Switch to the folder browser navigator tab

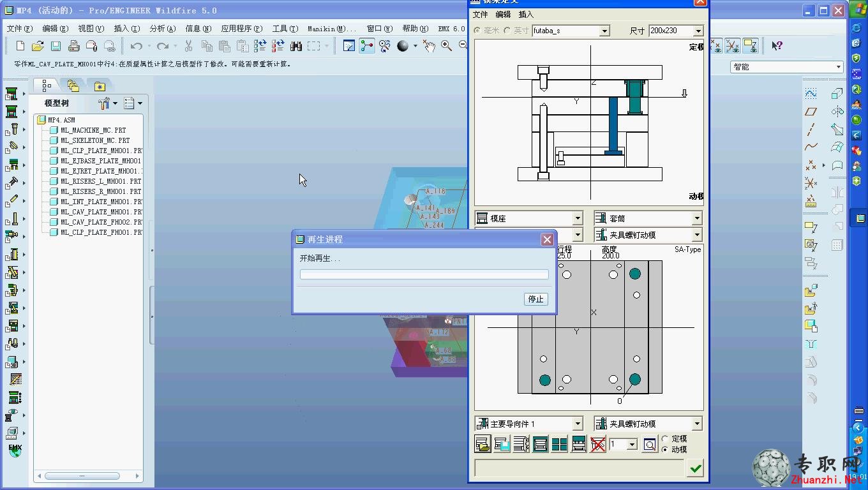[73, 85]
